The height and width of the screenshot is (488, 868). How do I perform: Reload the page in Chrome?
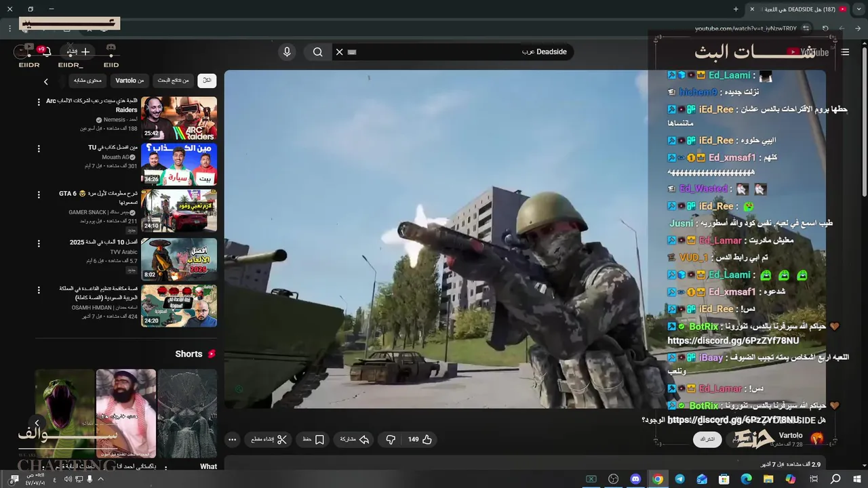[x=825, y=28]
